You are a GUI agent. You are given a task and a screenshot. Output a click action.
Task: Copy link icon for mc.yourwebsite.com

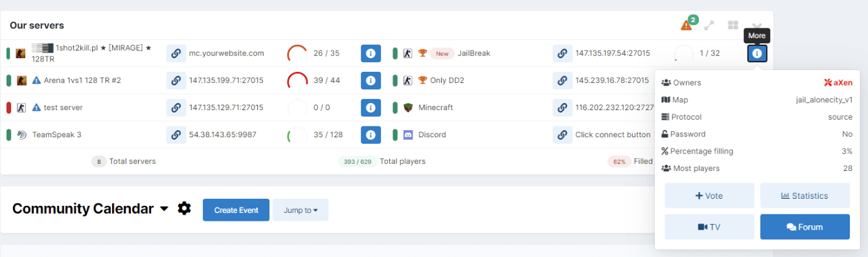coord(176,53)
